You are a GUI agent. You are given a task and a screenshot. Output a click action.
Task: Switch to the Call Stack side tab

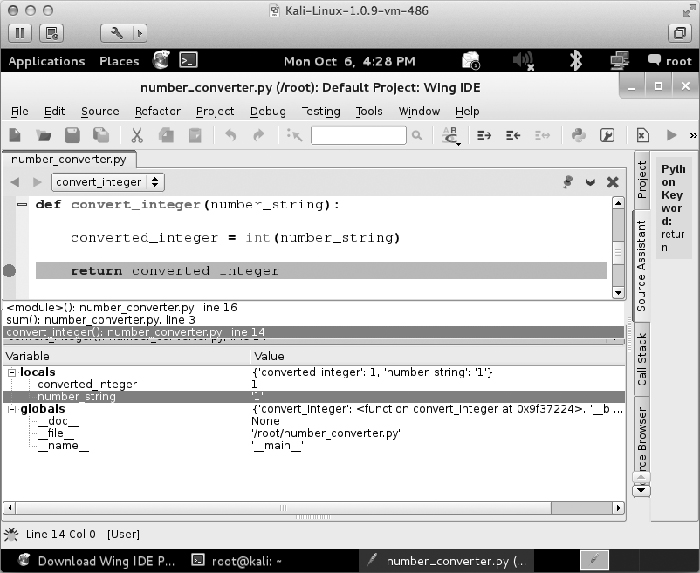click(x=642, y=360)
